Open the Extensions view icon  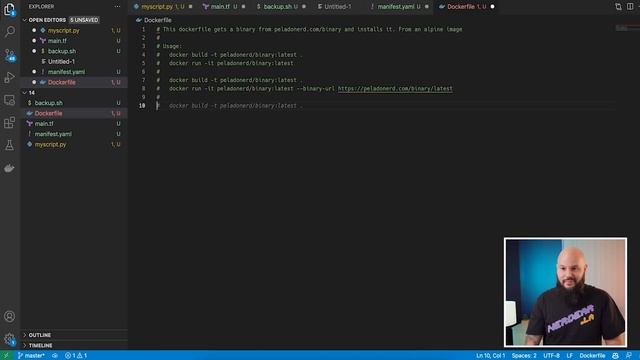(9, 122)
